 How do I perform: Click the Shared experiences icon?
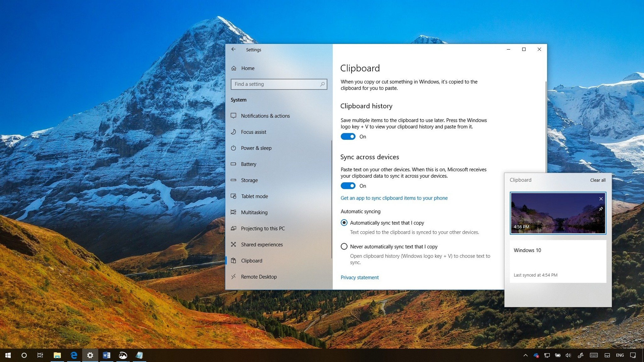tap(234, 244)
